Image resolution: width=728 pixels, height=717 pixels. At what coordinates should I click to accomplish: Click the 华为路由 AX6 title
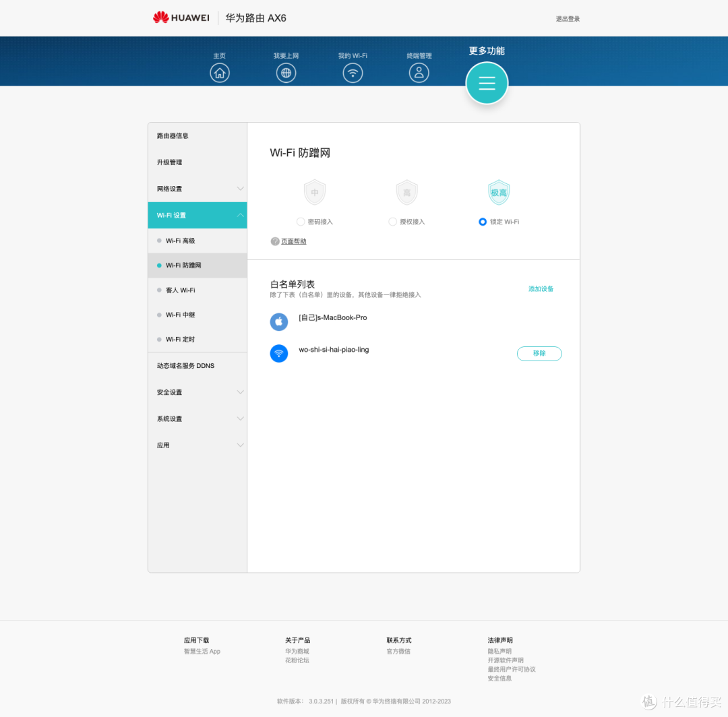tap(256, 18)
